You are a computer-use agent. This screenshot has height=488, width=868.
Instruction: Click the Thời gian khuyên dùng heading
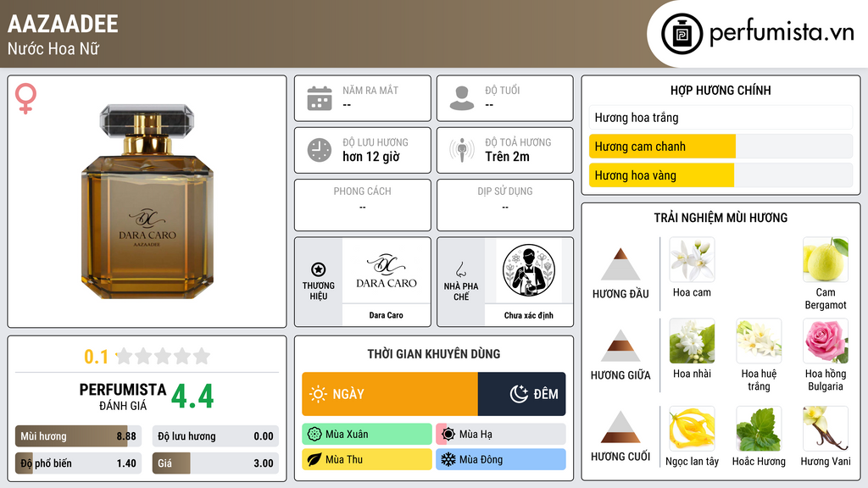(x=434, y=354)
